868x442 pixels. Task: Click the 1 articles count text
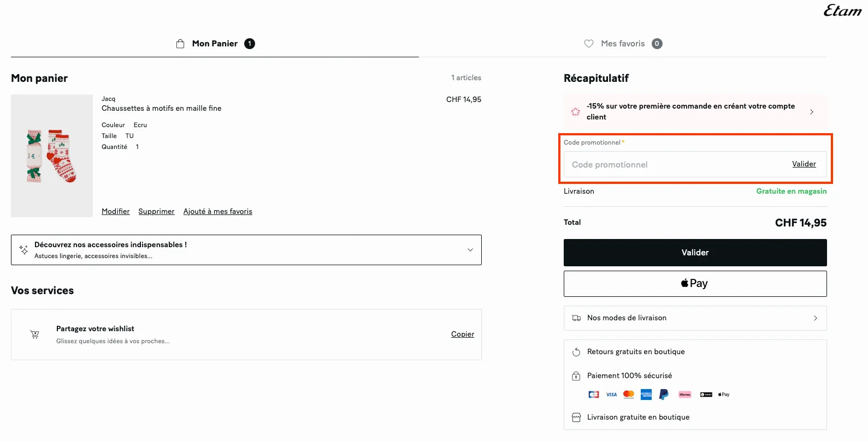click(x=467, y=78)
